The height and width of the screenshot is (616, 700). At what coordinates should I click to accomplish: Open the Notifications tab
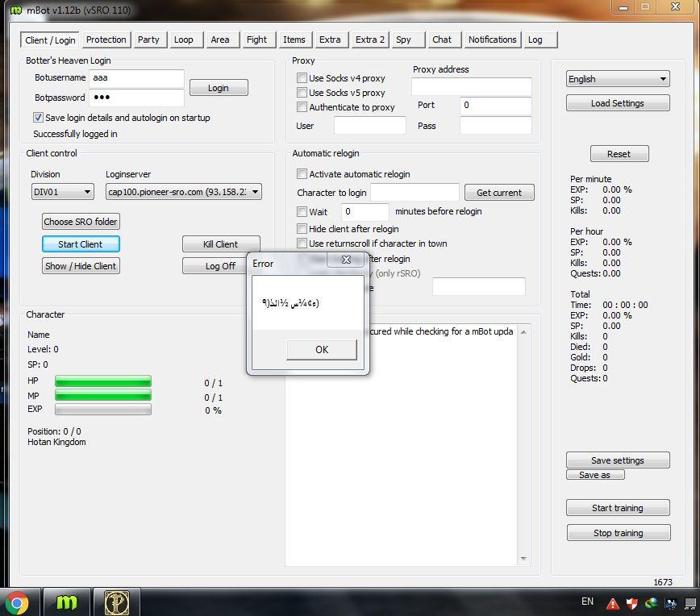coord(493,40)
